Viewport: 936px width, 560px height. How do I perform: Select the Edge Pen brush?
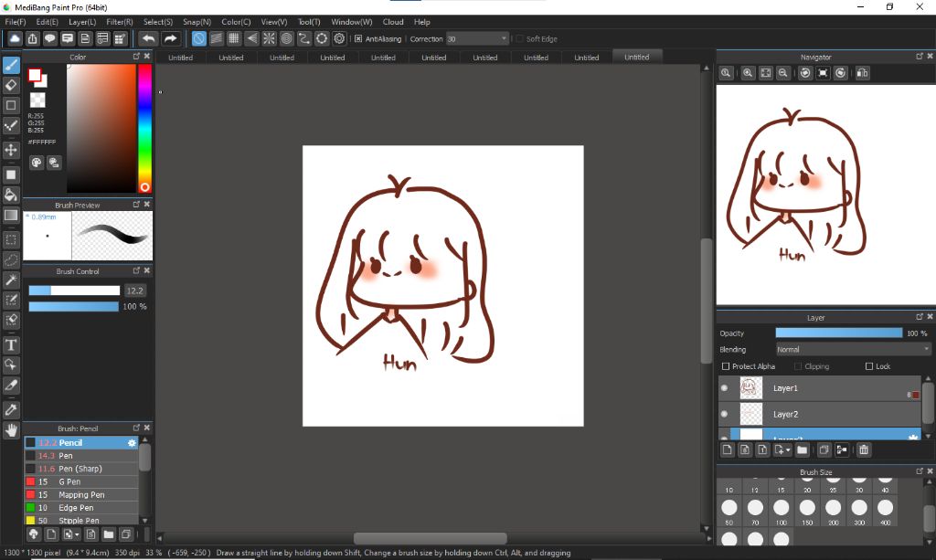(81, 508)
